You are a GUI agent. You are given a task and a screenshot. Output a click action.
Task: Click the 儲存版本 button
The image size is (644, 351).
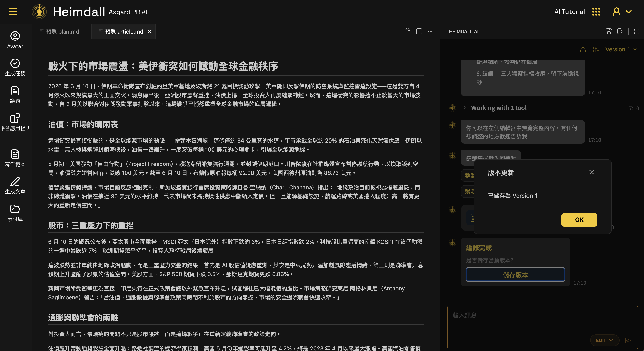(x=515, y=275)
